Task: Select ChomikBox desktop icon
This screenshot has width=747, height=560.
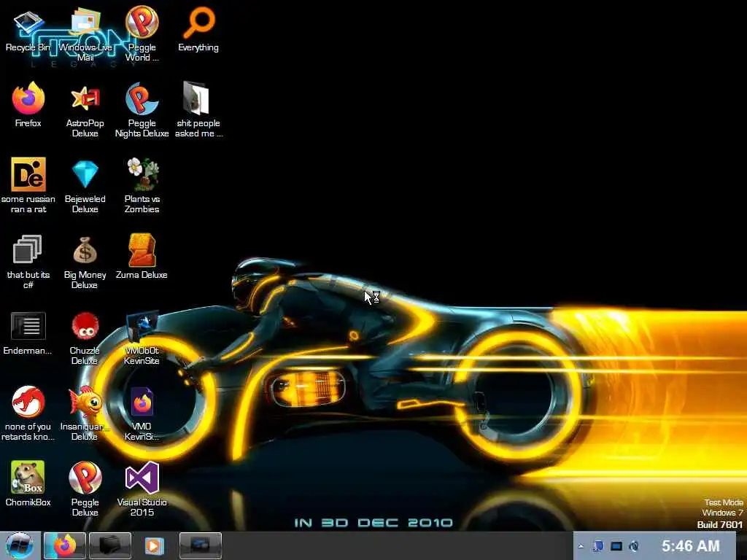Action: [x=28, y=477]
